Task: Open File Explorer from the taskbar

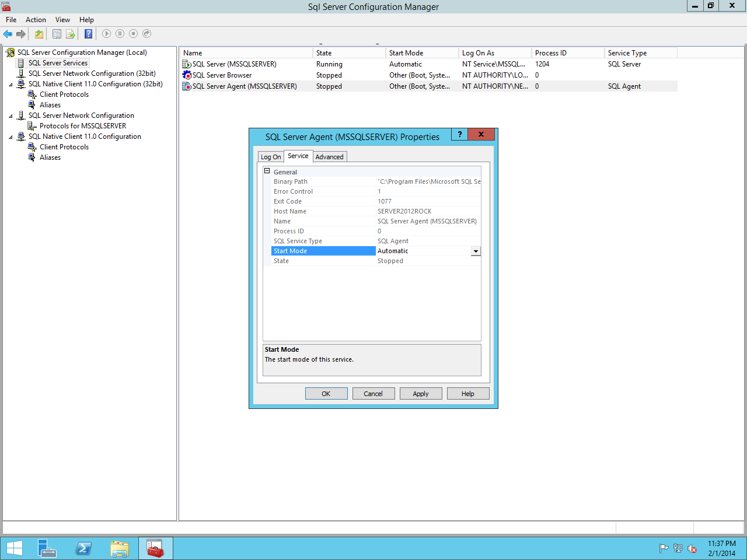Action: 120,548
